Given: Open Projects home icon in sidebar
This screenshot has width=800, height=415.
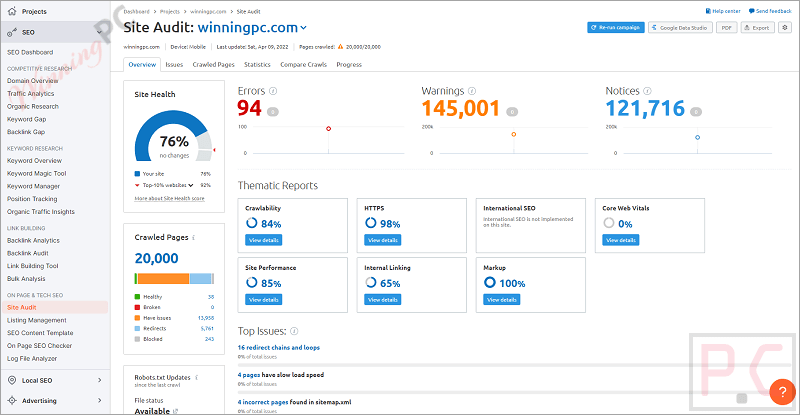Looking at the screenshot, I should [12, 11].
